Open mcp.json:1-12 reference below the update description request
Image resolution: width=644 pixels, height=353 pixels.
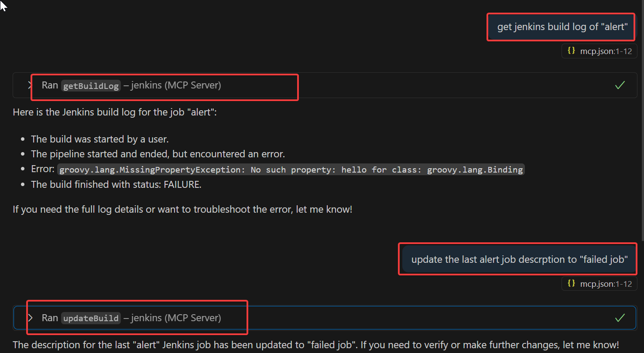[x=606, y=284]
